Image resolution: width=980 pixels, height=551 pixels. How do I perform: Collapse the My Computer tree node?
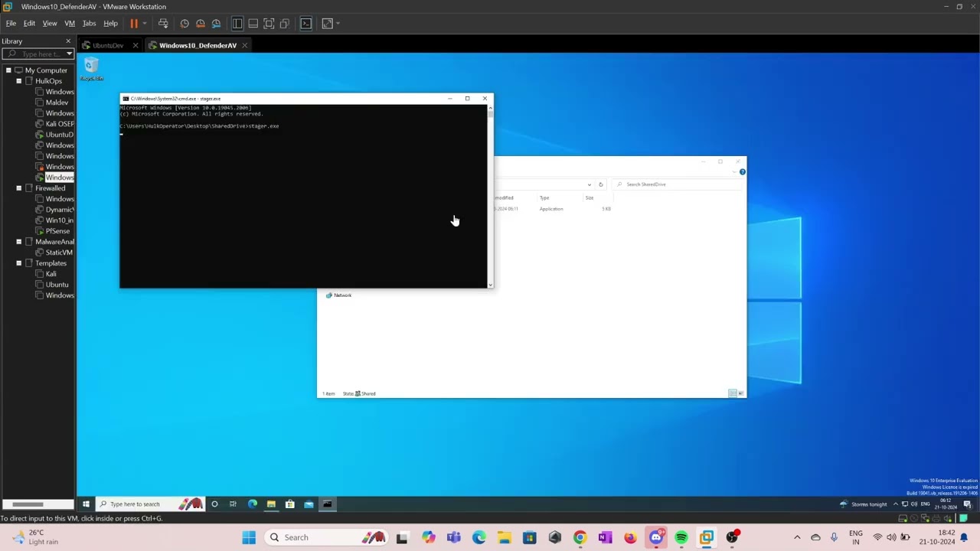[x=8, y=70]
